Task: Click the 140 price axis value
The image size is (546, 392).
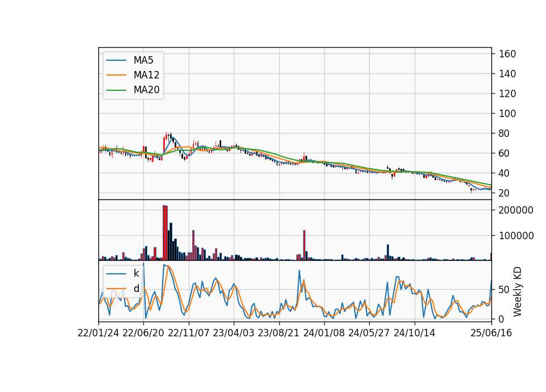Action: click(507, 74)
